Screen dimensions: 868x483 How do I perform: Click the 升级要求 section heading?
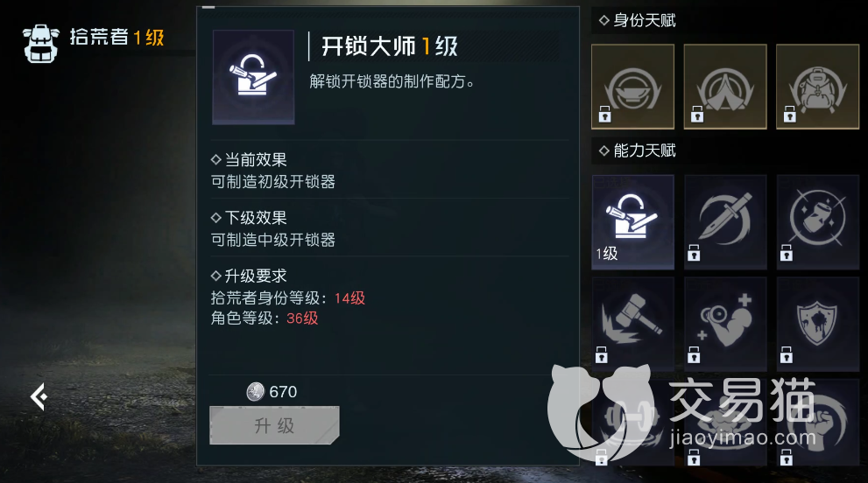(x=249, y=276)
